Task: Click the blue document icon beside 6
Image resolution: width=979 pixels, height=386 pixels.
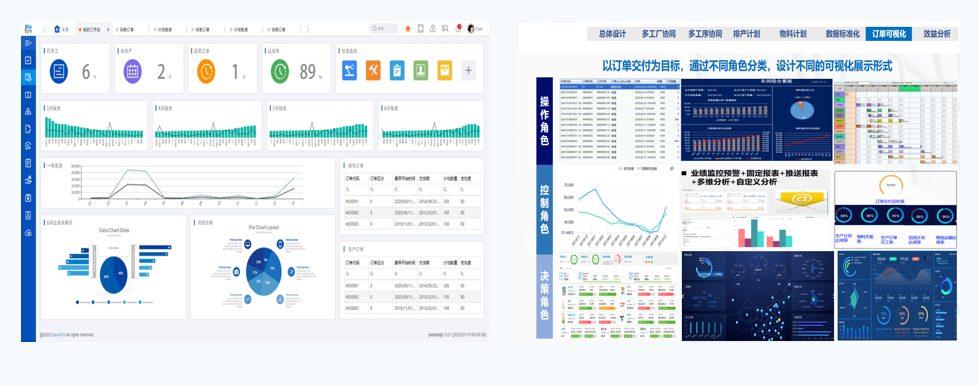Action: pos(59,71)
